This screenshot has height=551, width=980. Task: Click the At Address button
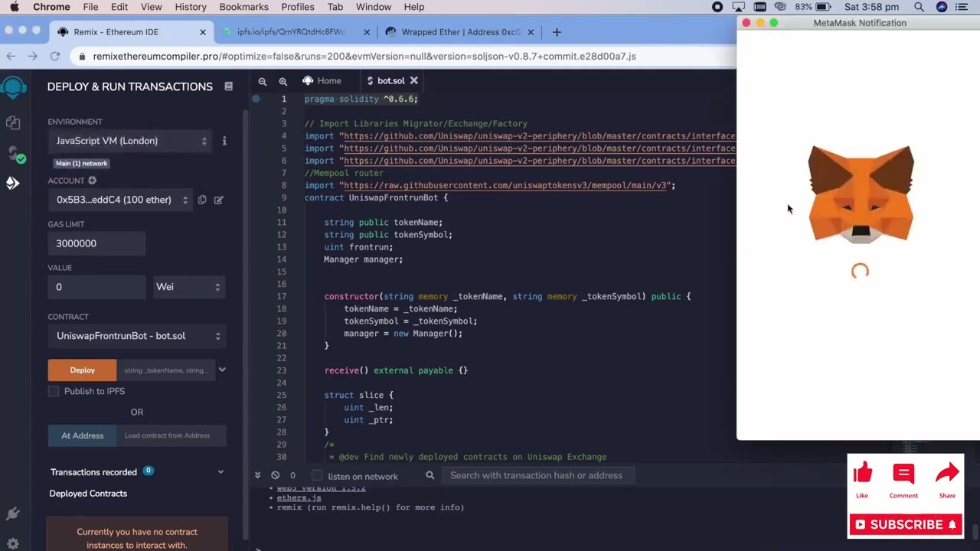82,435
